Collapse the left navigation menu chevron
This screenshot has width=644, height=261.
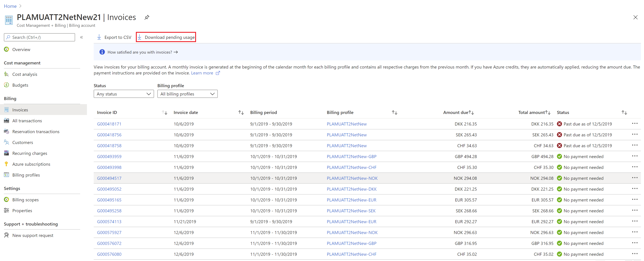pyautogui.click(x=81, y=37)
